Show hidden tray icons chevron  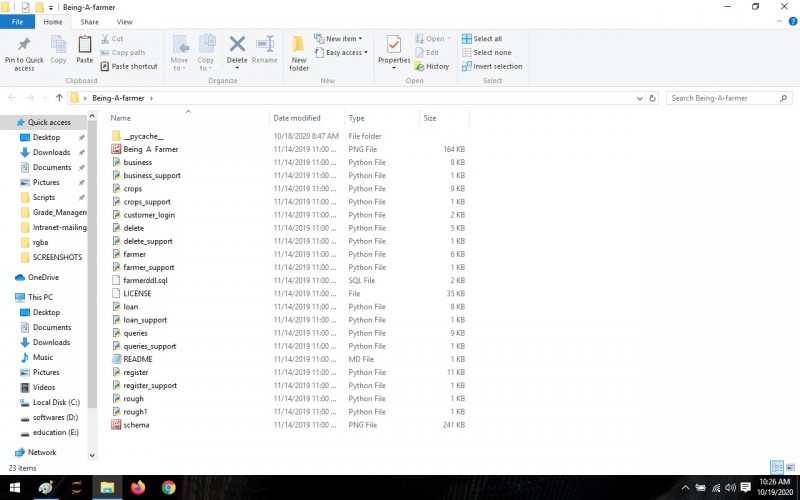[x=685, y=488]
